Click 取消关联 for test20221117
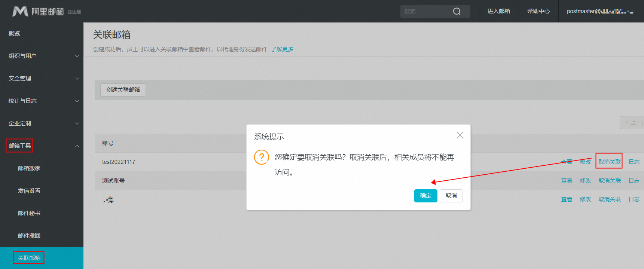This screenshot has width=644, height=269. click(x=609, y=162)
